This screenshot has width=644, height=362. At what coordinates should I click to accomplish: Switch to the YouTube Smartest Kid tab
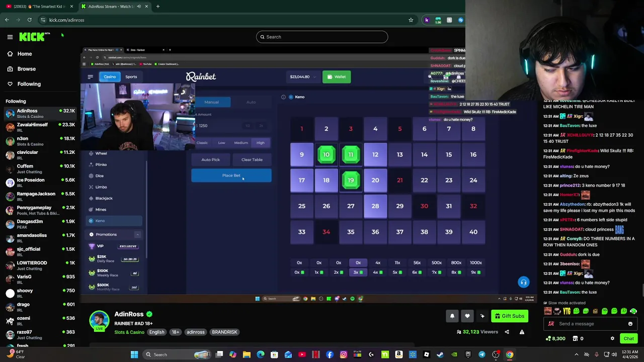pos(39,7)
